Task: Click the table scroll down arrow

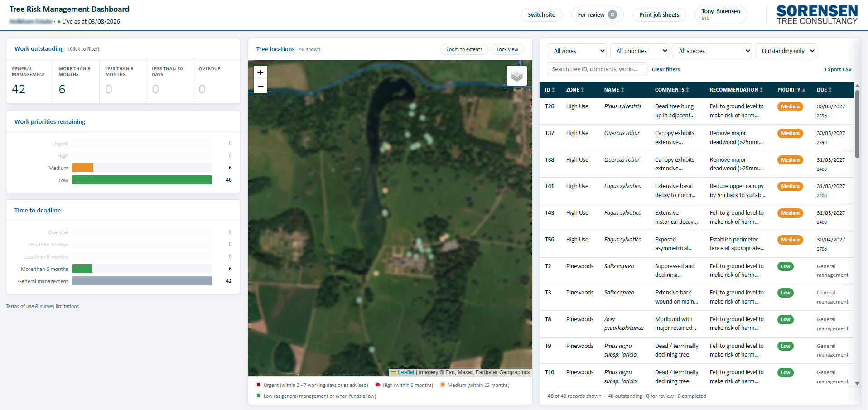Action: click(857, 383)
